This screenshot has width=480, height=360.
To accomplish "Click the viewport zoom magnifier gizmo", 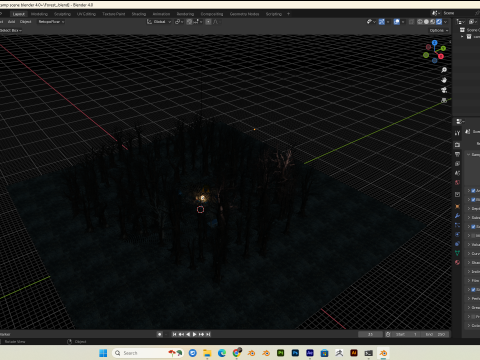I will click(444, 70).
